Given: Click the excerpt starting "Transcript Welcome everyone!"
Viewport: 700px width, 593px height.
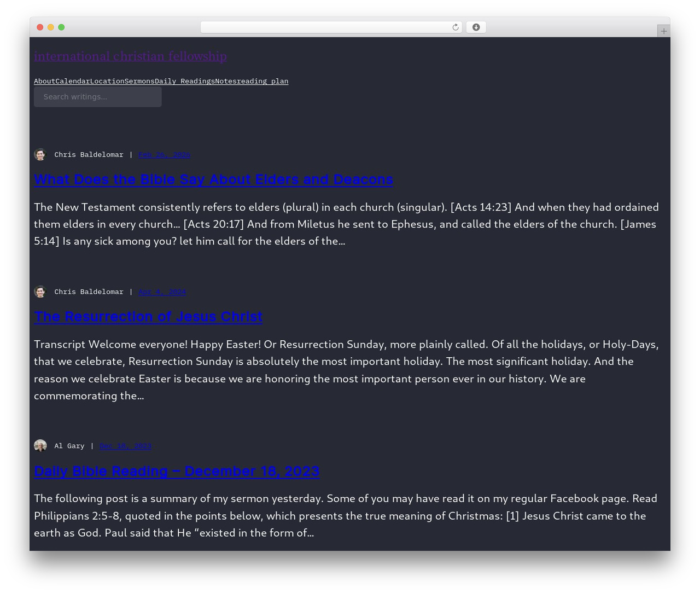Looking at the screenshot, I should [x=346, y=370].
